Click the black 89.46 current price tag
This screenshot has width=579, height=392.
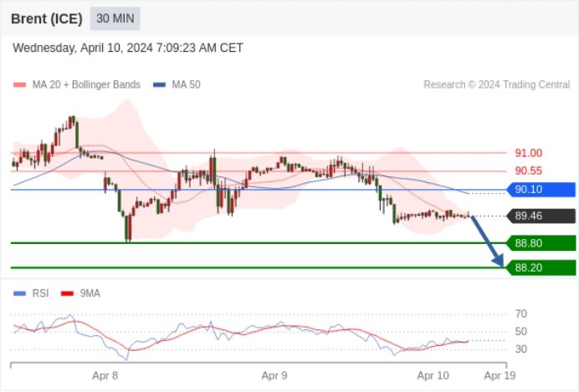click(541, 216)
